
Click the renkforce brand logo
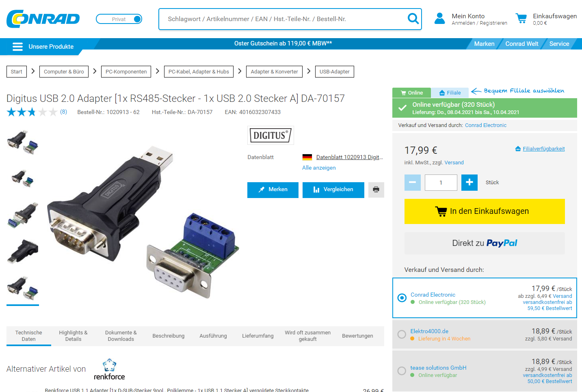click(x=109, y=369)
